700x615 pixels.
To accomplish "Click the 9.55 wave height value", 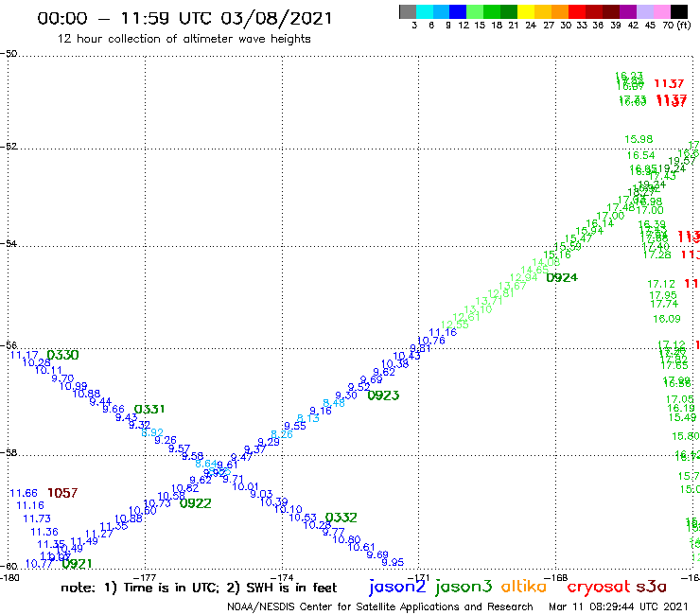I will [x=295, y=426].
